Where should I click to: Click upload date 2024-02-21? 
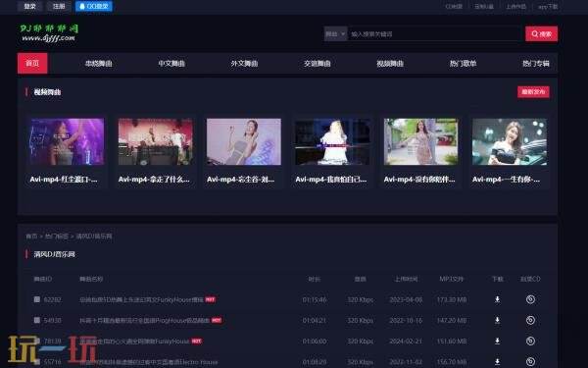[406, 341]
